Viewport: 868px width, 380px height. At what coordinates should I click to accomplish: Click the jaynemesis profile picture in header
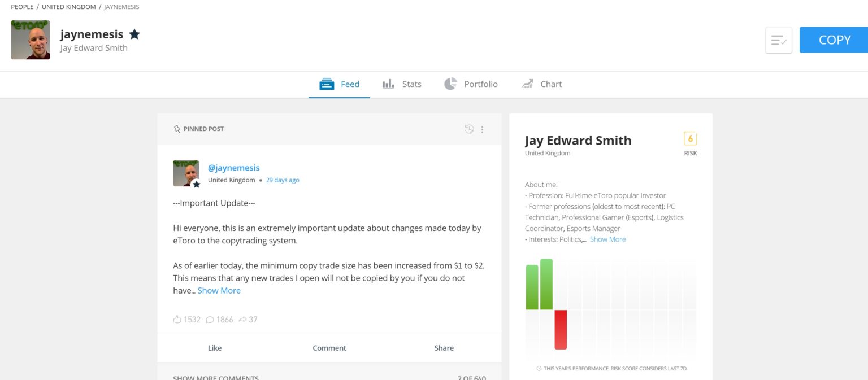(31, 40)
